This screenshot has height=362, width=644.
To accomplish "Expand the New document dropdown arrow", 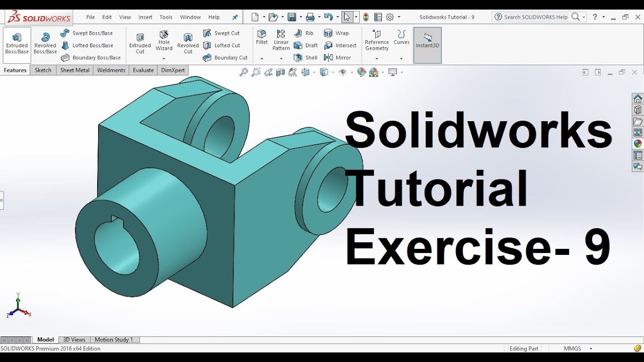I will 264,17.
